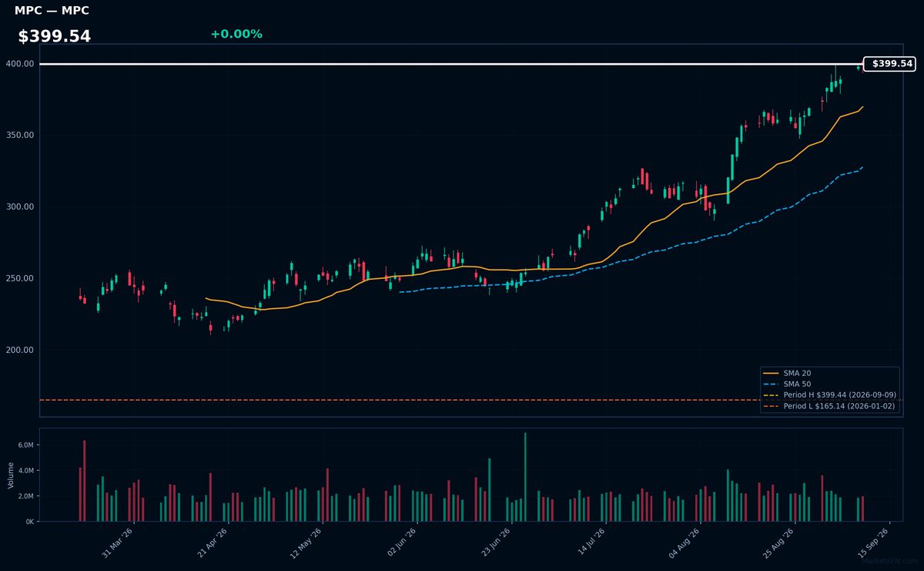
Task: Click the 31 Mar '26 date label
Action: [x=118, y=542]
